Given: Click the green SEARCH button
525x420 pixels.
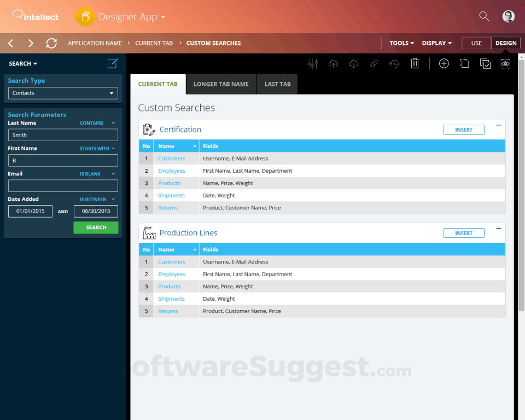Looking at the screenshot, I should point(96,227).
